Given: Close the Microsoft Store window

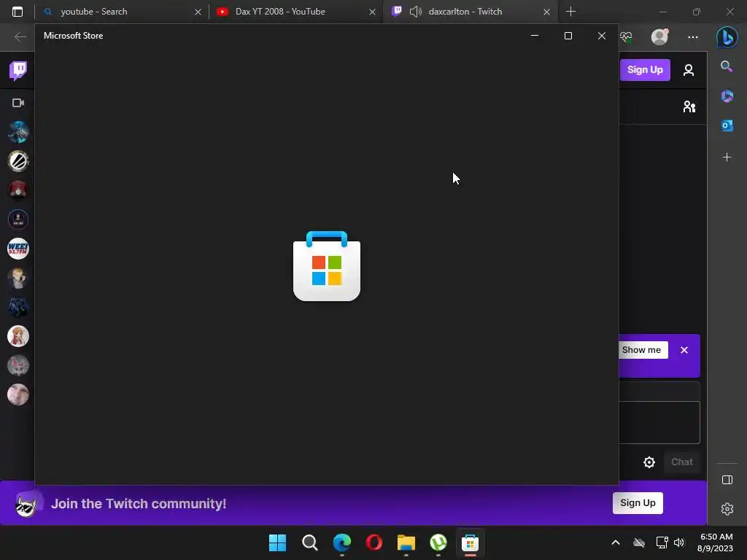Looking at the screenshot, I should click(602, 36).
